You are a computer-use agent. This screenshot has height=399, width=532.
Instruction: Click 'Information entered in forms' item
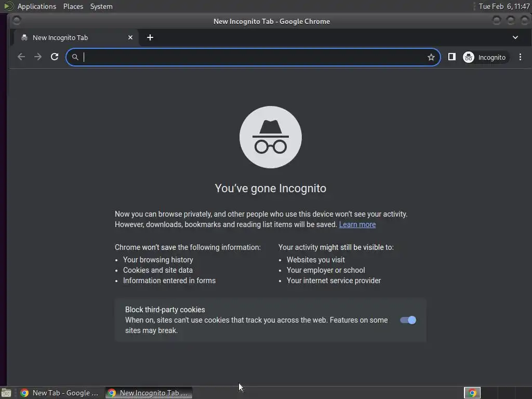click(x=169, y=281)
